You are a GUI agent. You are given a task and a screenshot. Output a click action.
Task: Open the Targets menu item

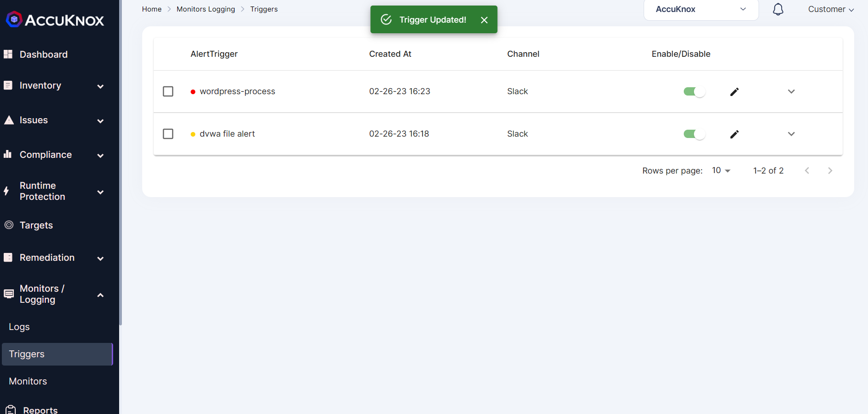click(36, 225)
